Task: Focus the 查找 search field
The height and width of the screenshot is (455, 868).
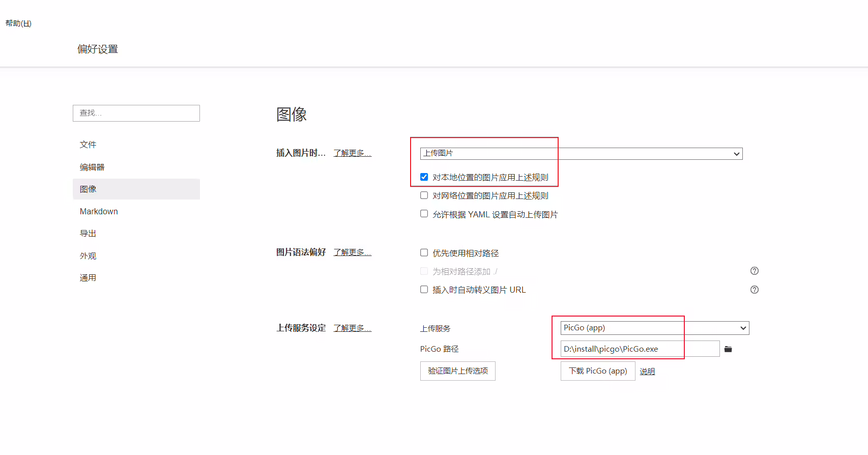Action: 136,113
